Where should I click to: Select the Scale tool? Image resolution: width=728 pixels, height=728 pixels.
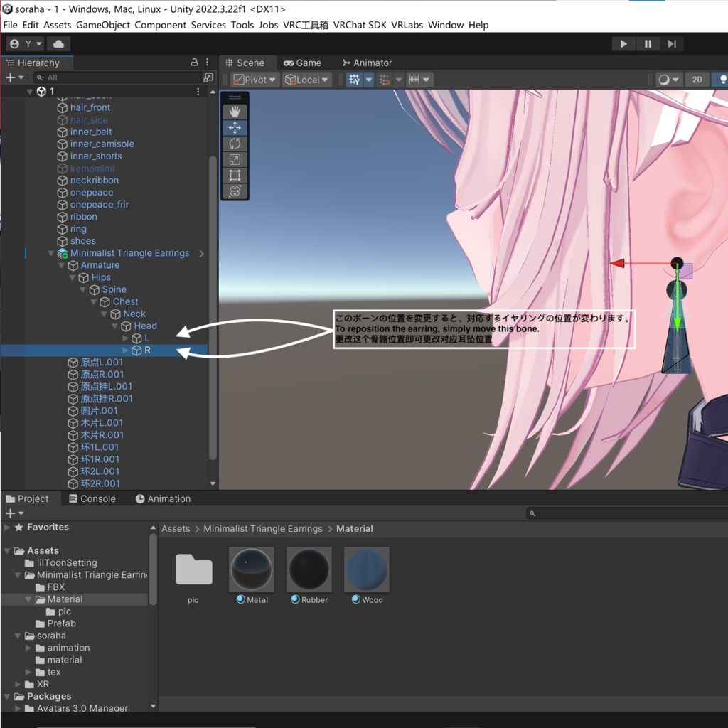235,160
